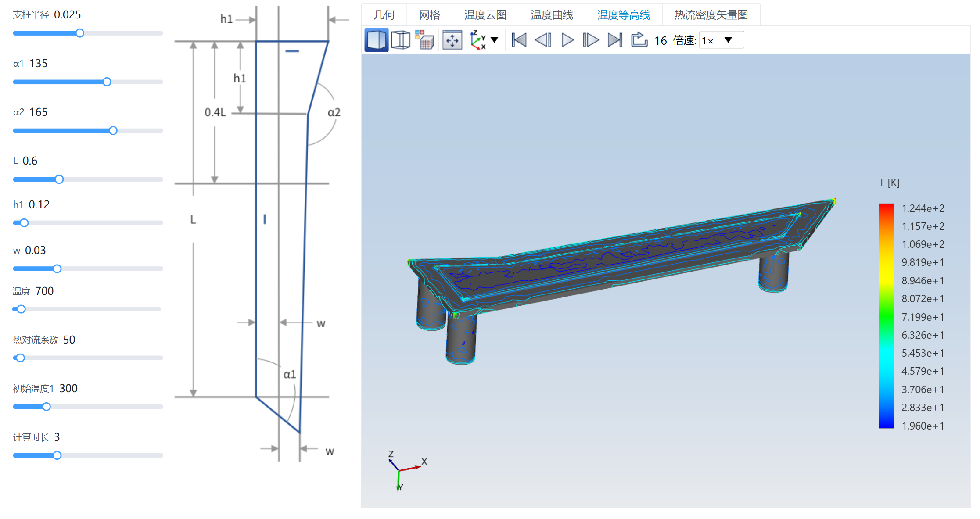The width and height of the screenshot is (980, 519).
Task: Click the 初始温度1 slider handle
Action: tap(46, 407)
